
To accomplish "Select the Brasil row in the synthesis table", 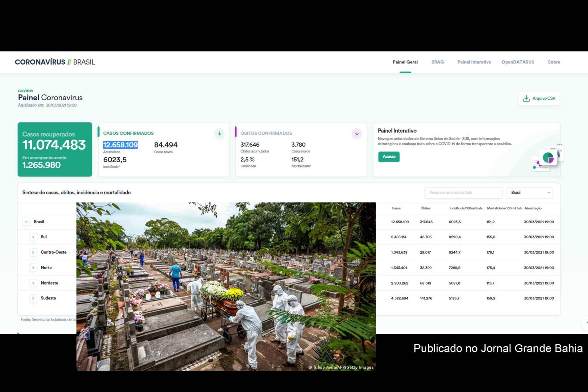I will [40, 221].
